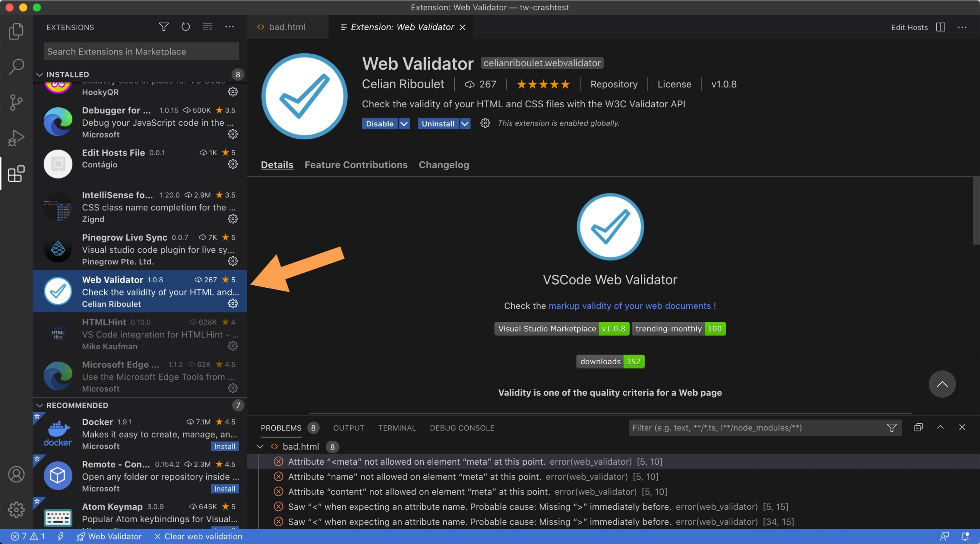Follow markup validity of your web documents link
The height and width of the screenshot is (544, 980).
tap(632, 306)
